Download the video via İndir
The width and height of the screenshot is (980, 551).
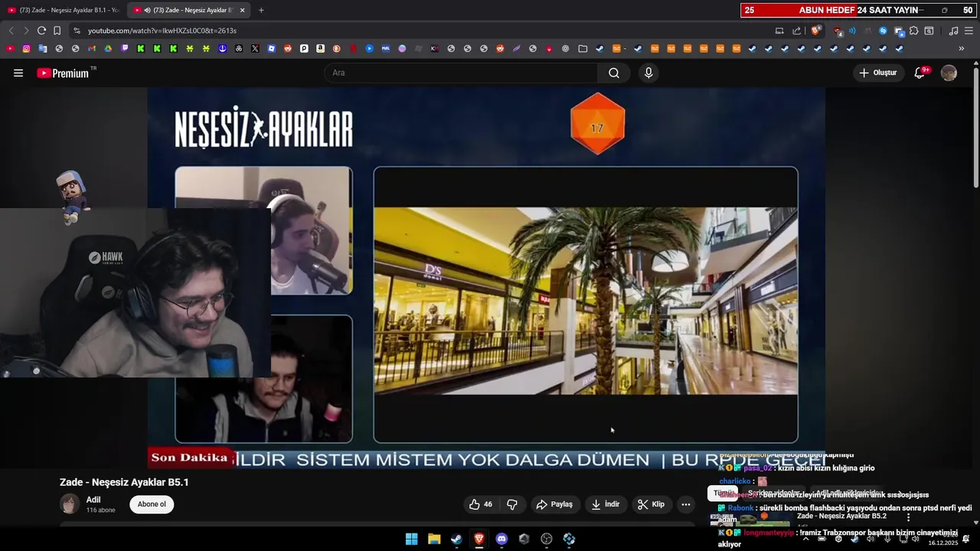[606, 504]
